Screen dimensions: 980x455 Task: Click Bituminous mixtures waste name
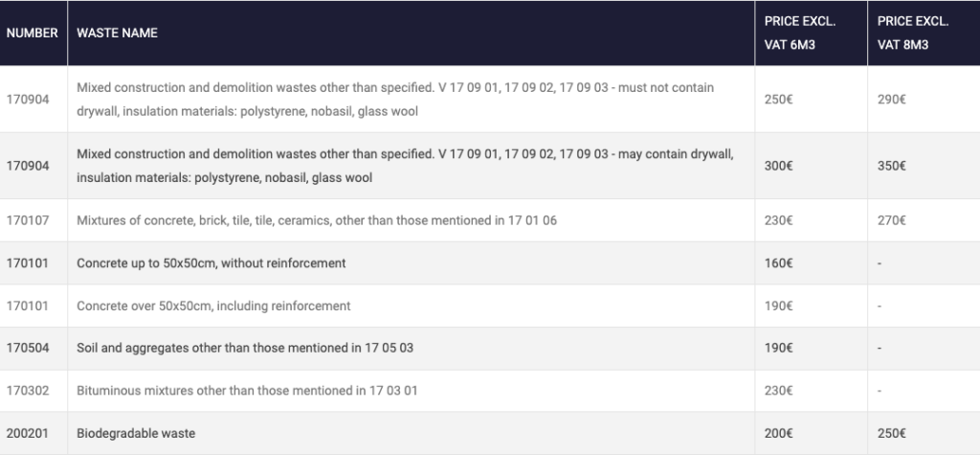(247, 391)
